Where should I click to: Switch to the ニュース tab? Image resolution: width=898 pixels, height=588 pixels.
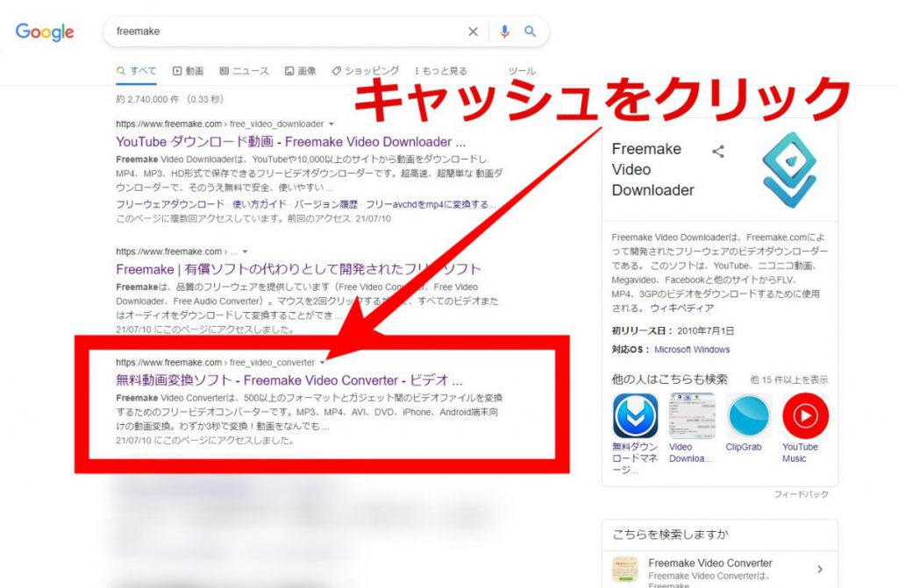(x=245, y=71)
